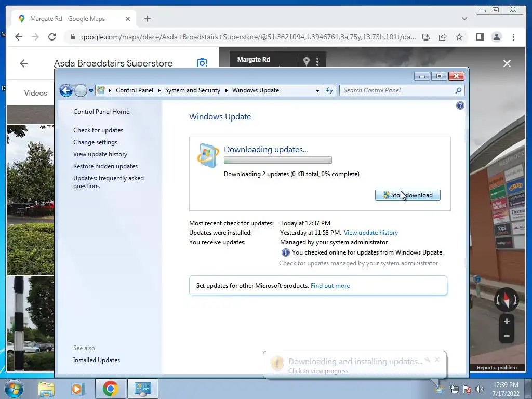Select System and Security breadcrumb

click(x=192, y=90)
